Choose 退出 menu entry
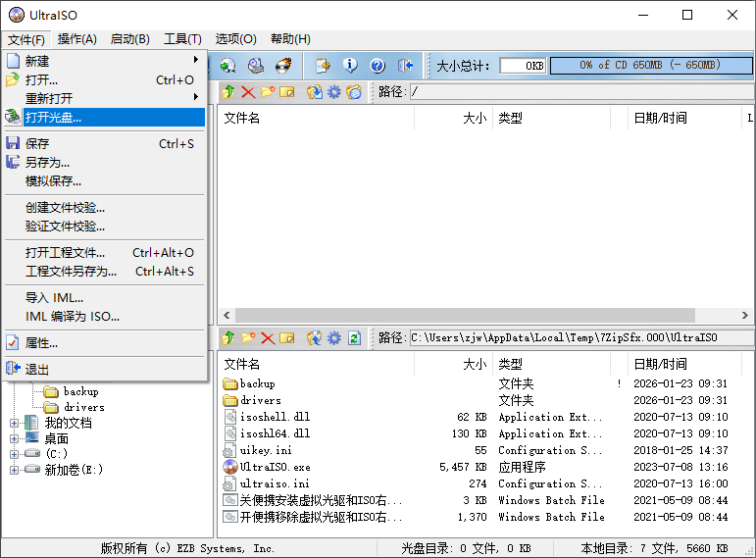 105,370
